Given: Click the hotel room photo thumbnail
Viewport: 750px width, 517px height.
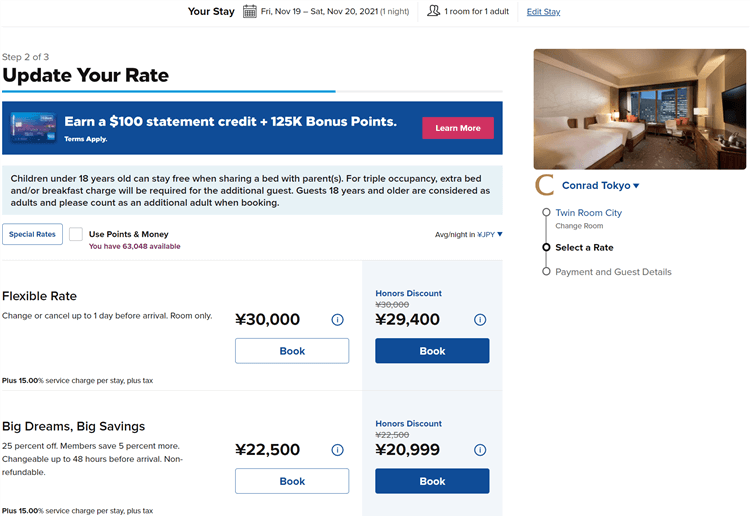Looking at the screenshot, I should click(639, 109).
